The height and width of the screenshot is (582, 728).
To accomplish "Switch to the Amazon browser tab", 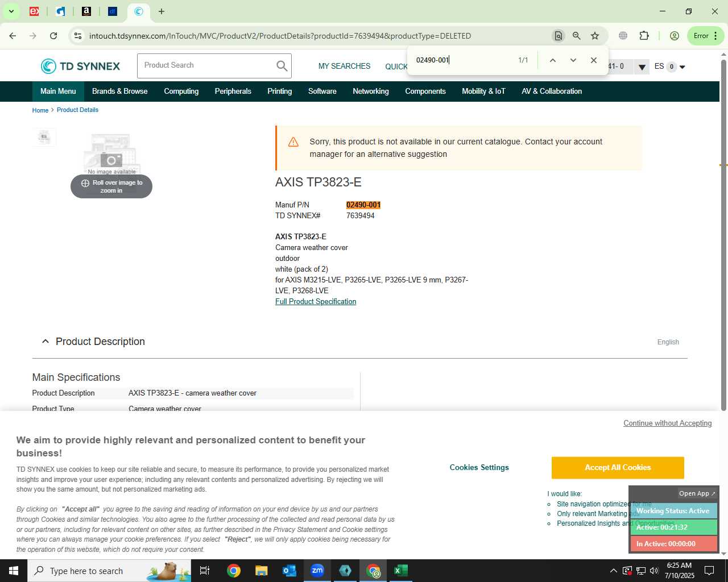I will pyautogui.click(x=86, y=11).
